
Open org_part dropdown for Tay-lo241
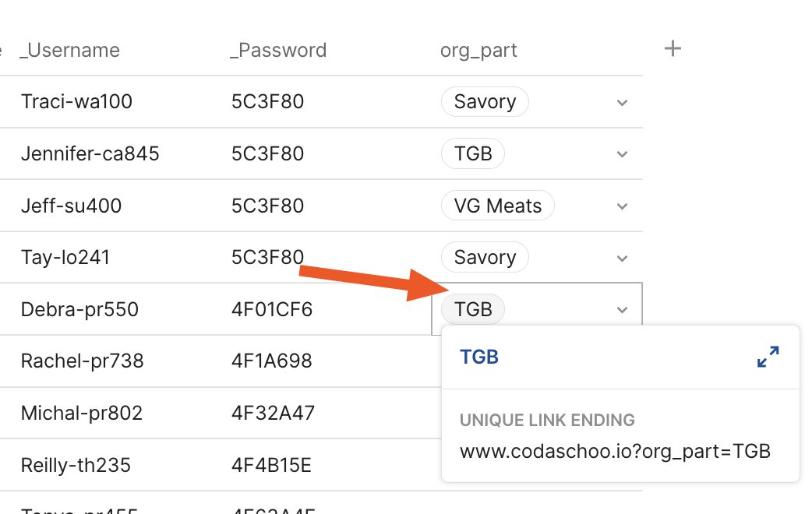click(x=622, y=258)
